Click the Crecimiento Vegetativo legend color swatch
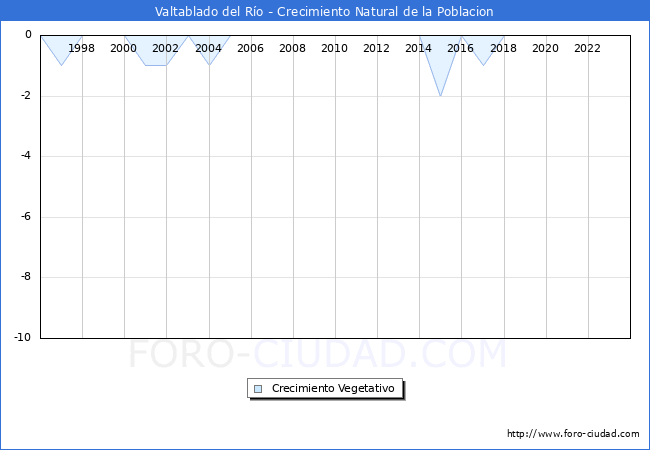The width and height of the screenshot is (650, 450). point(258,389)
